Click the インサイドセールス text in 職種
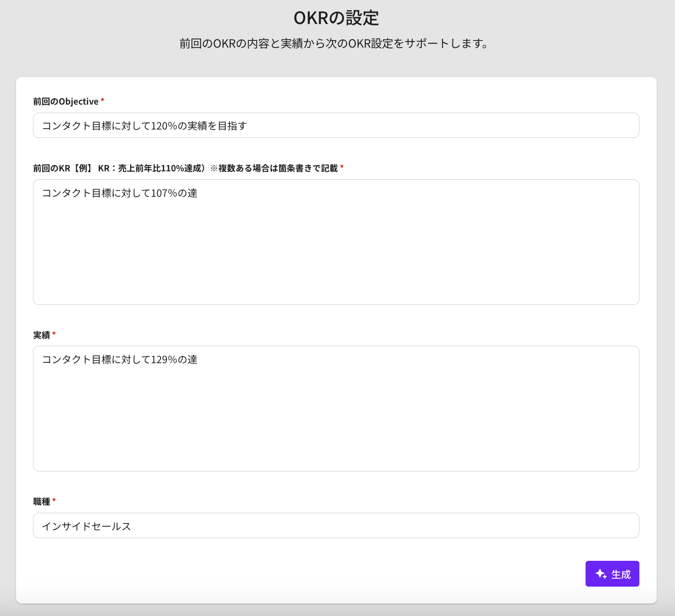 [86, 526]
